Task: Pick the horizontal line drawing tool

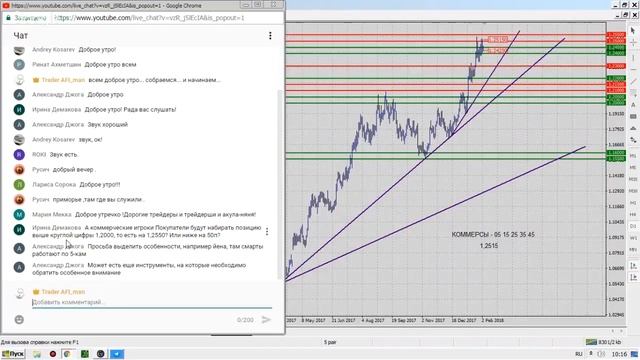Action: point(633,69)
